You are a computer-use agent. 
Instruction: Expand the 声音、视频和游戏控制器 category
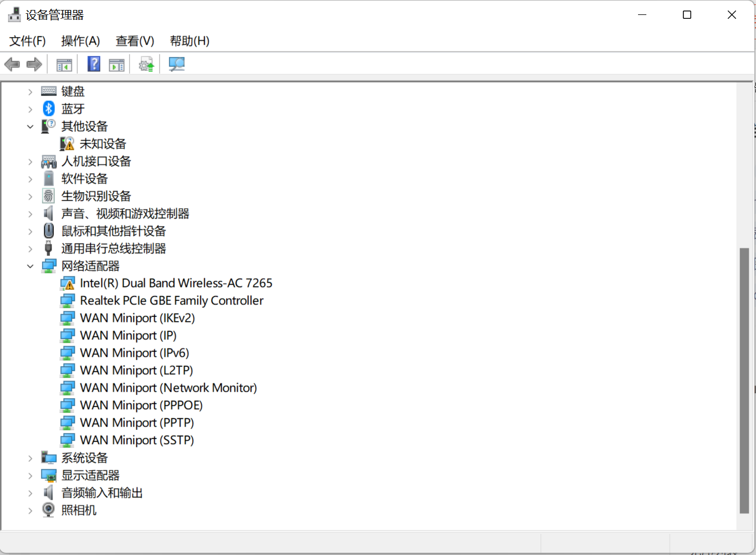point(30,214)
